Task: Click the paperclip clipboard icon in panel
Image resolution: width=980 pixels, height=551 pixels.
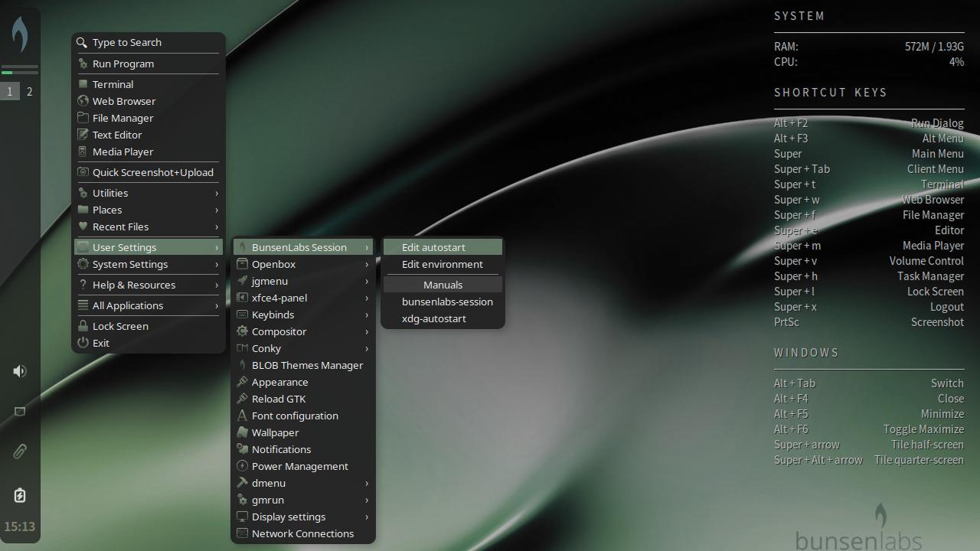Action: (20, 452)
